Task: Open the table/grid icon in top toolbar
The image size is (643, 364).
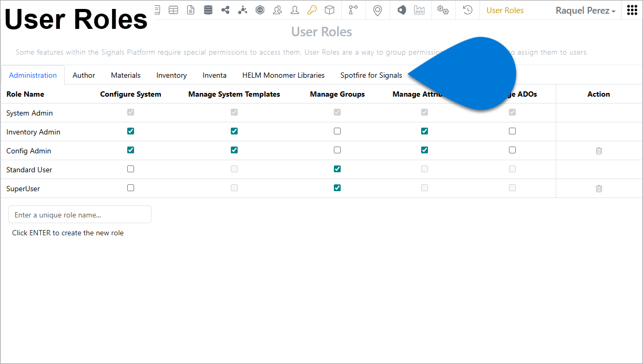Action: [173, 10]
